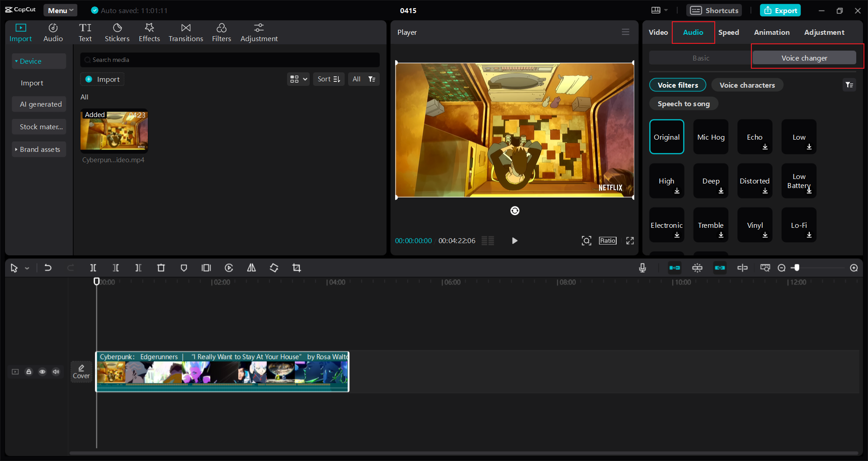Image resolution: width=868 pixels, height=461 pixels.
Task: Click the microphone Record voiceover icon
Action: tap(642, 268)
